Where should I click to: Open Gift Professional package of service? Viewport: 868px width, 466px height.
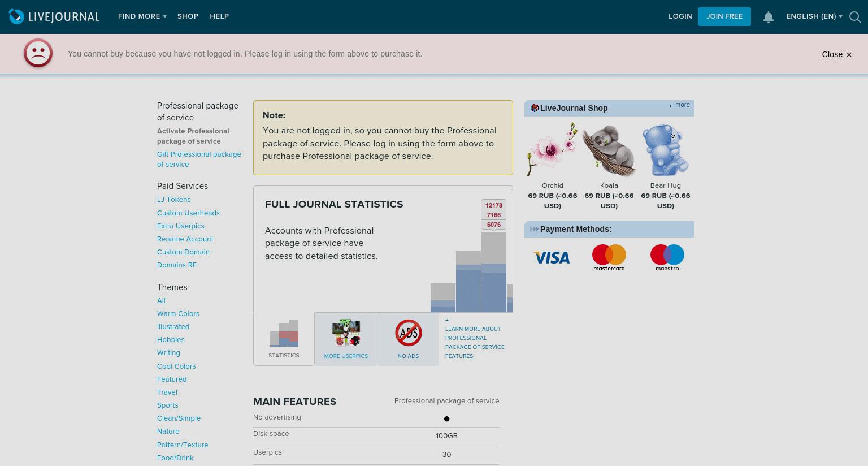tap(199, 159)
